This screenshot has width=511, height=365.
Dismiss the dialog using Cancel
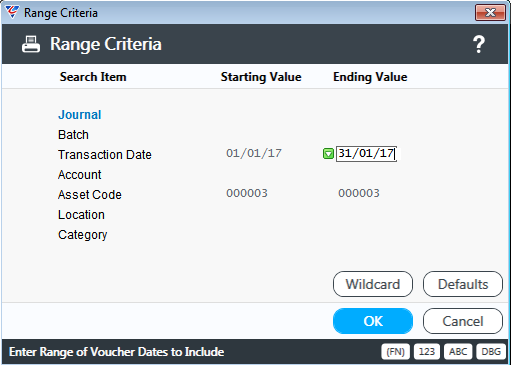(463, 321)
